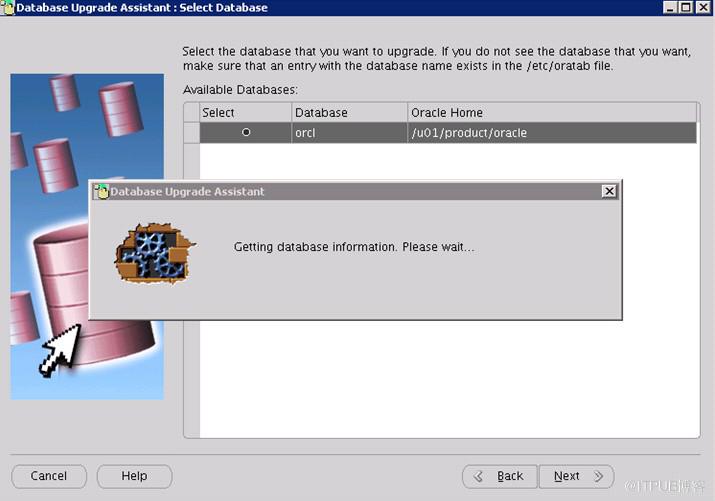Click the main window title bar icon
Image resolution: width=715 pixels, height=501 pixels.
(7, 7)
